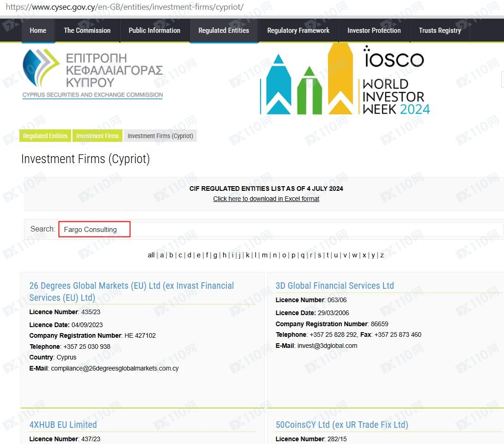The width and height of the screenshot is (504, 444).
Task: Click the Investment Firms breadcrumb
Action: (97, 136)
